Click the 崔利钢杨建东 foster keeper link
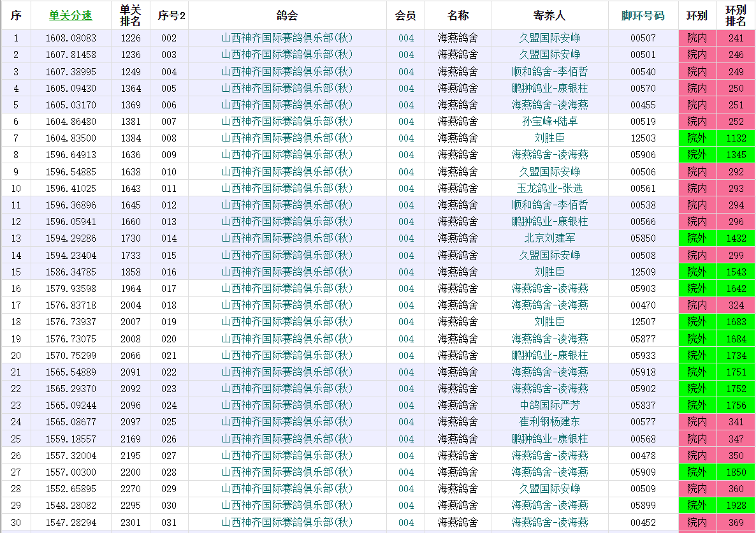 point(549,422)
